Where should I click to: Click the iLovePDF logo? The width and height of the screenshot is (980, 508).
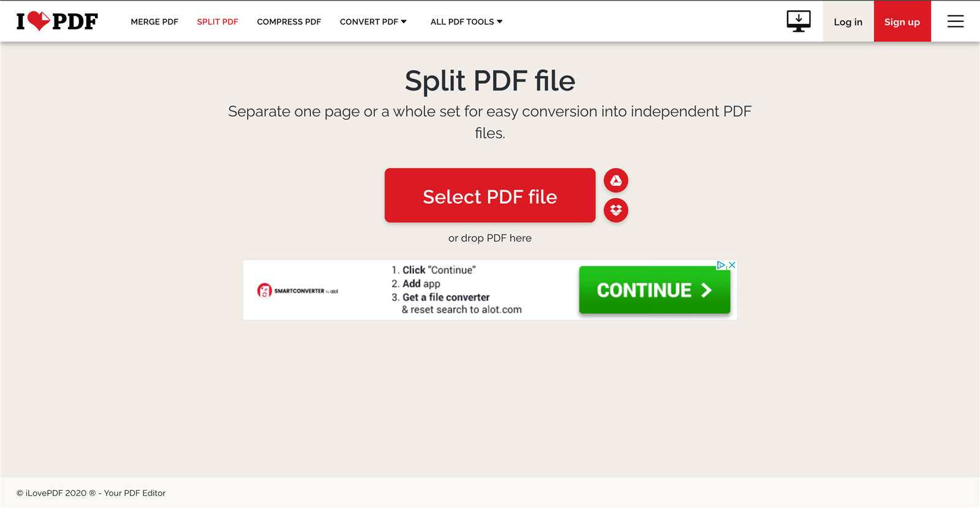[x=57, y=21]
